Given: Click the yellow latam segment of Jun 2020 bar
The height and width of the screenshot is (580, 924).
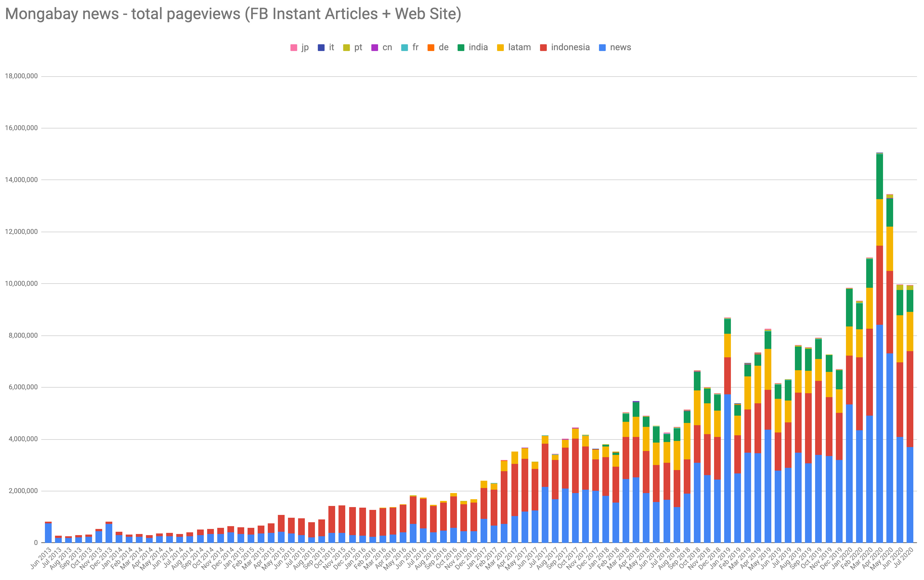Looking at the screenshot, I should click(x=900, y=339).
